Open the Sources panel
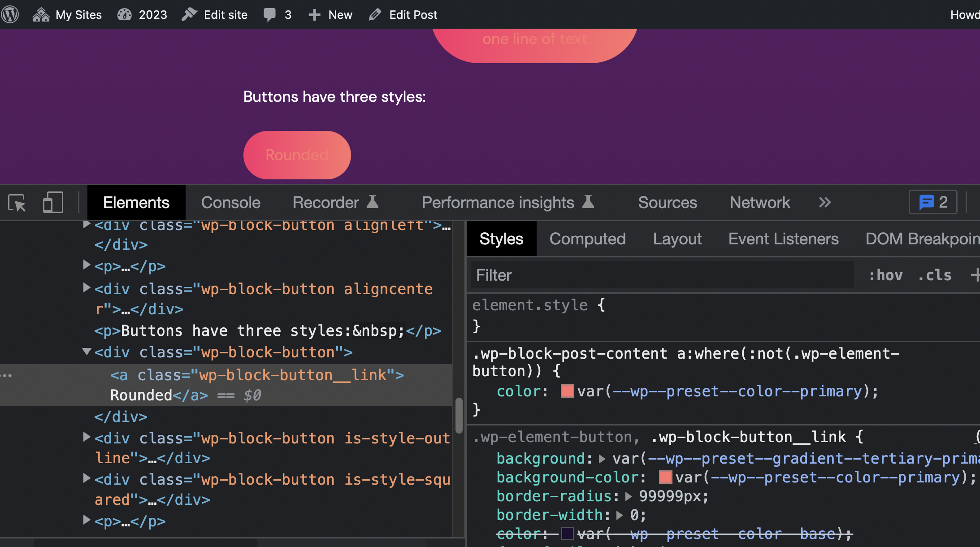Screen dimensions: 980x547 pos(667,202)
